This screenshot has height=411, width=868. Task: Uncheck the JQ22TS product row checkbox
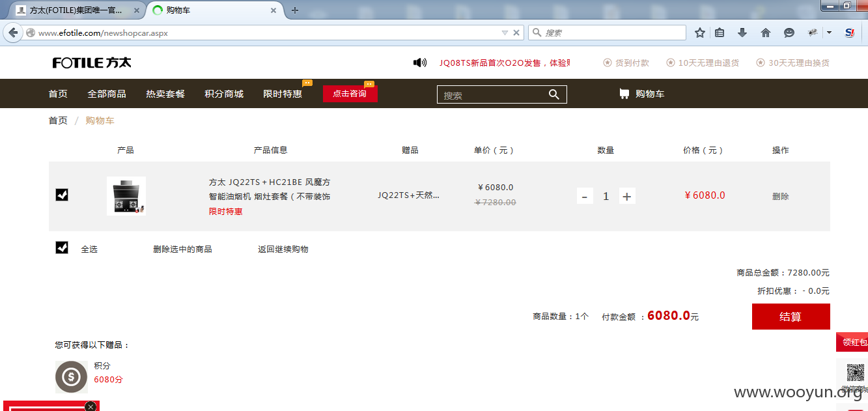click(62, 195)
